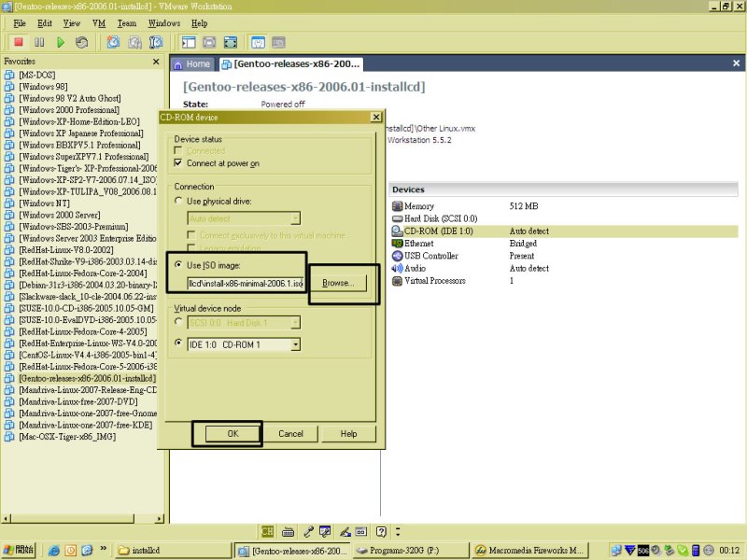Confirm the CD-ROM dialog with OK
Screen dimensions: 747x560
(233, 433)
